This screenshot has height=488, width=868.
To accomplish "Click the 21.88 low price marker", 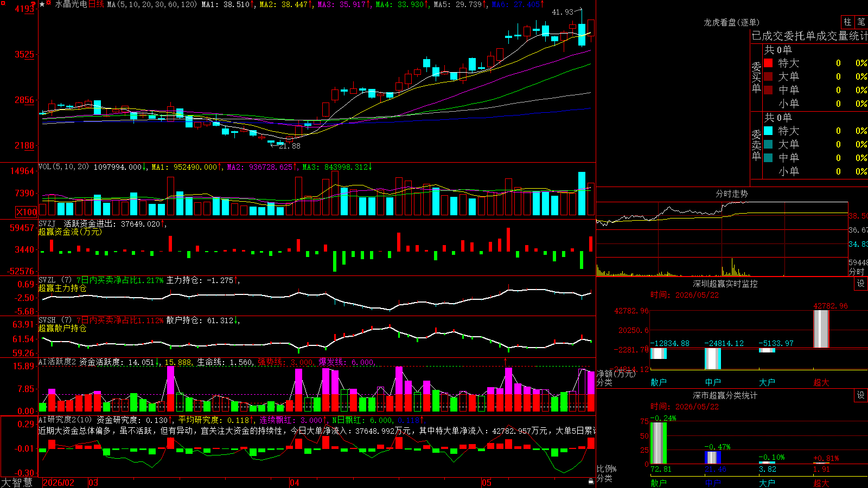I will [289, 146].
